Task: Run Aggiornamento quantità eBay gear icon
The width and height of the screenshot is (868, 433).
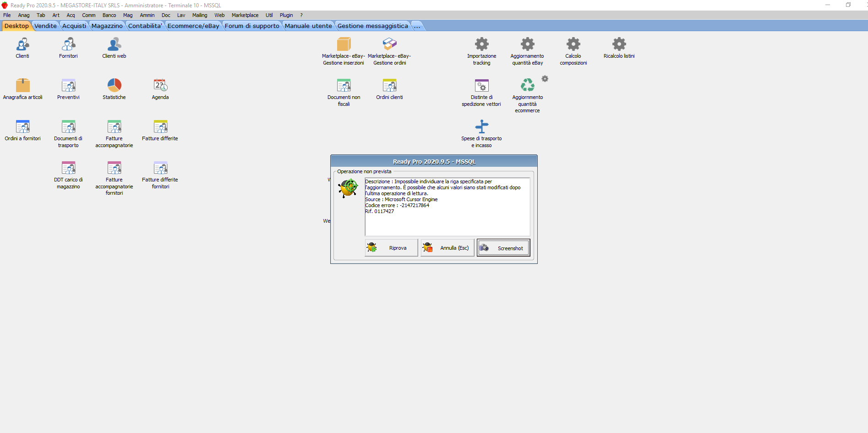Action: [x=528, y=44]
